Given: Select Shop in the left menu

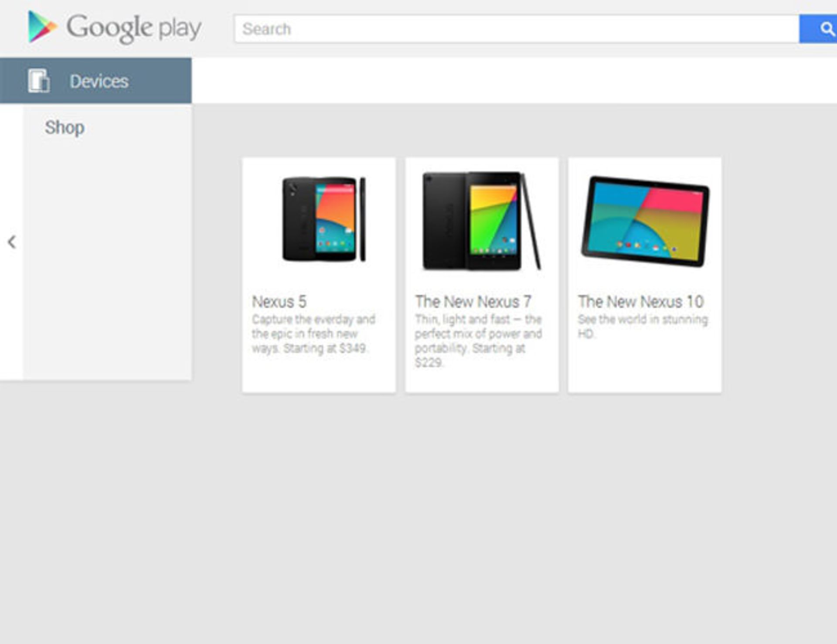Looking at the screenshot, I should click(x=65, y=128).
